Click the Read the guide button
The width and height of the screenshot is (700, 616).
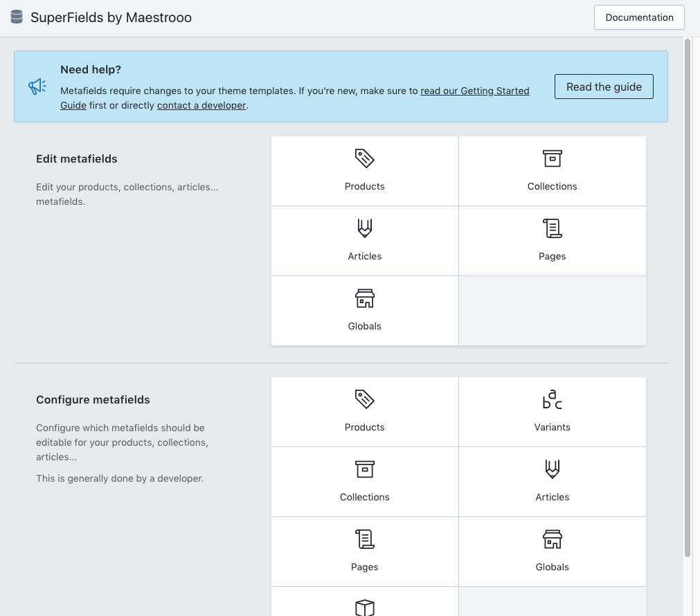(604, 87)
